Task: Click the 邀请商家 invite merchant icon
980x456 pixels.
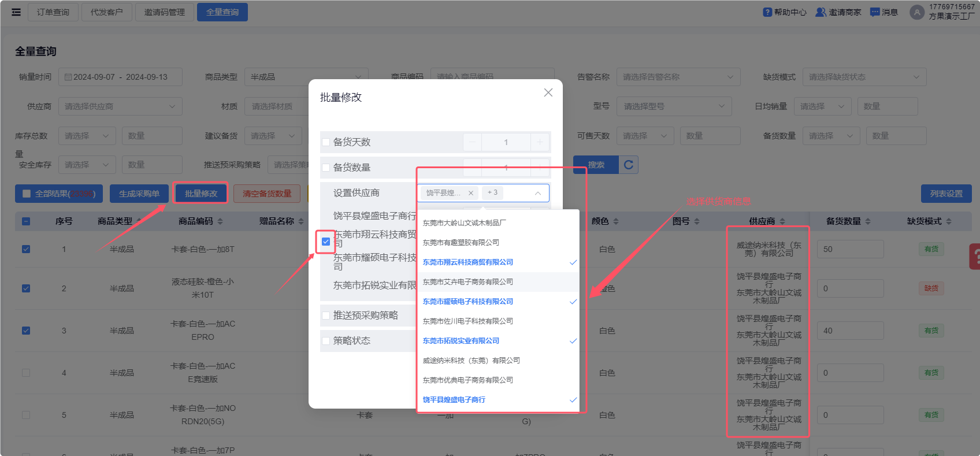Action: pyautogui.click(x=821, y=12)
